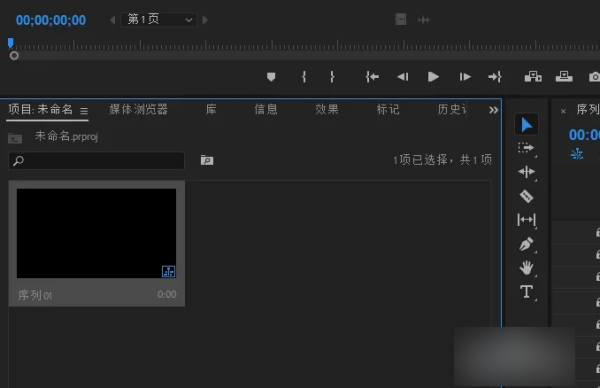Switch to the 标记 tab

click(x=388, y=109)
